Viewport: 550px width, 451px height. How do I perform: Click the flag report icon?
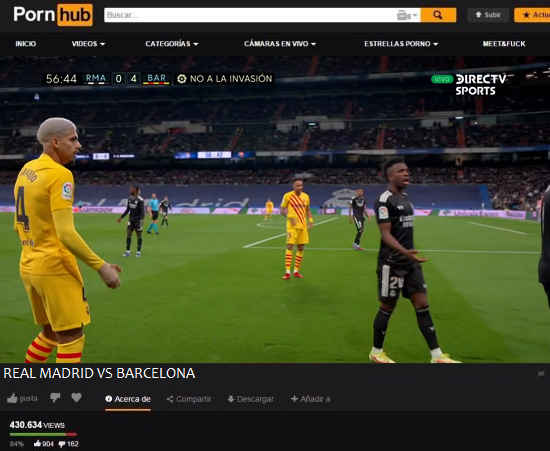[x=541, y=375]
